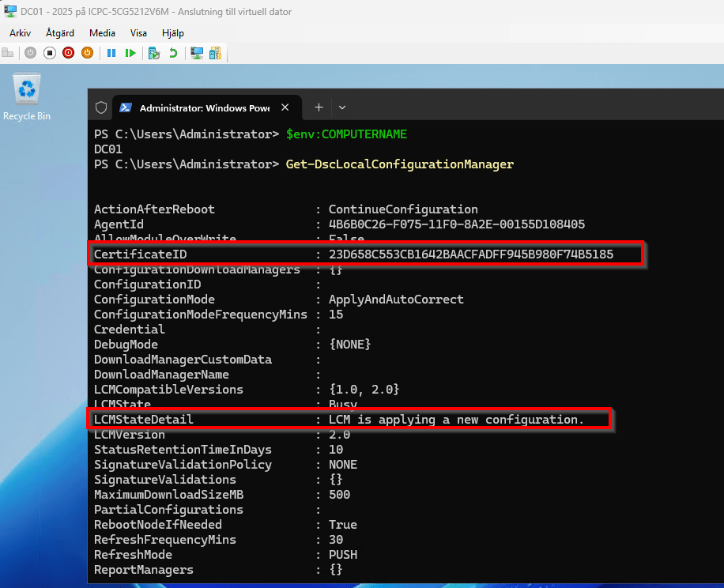724x588 pixels.
Task: Save VM state with the orange power icon
Action: pos(87,53)
